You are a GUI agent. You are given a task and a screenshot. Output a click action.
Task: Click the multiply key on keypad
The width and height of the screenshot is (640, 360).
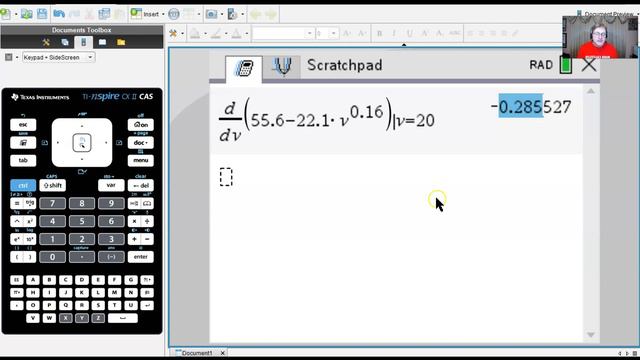tap(134, 221)
